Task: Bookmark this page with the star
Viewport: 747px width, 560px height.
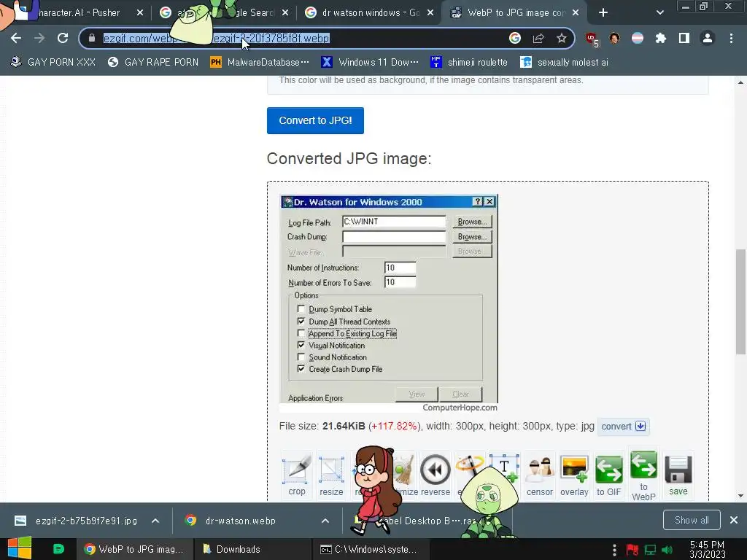Action: coord(562,38)
